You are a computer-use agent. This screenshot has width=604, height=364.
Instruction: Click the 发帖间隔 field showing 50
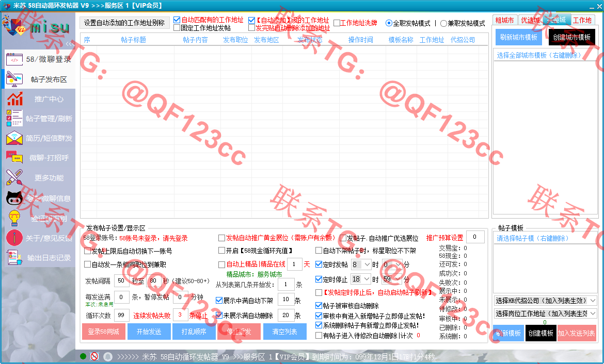121,281
